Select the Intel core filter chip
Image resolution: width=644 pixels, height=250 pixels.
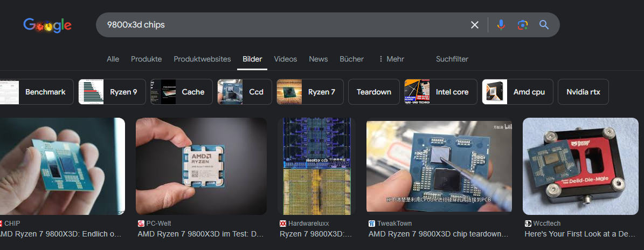point(441,92)
